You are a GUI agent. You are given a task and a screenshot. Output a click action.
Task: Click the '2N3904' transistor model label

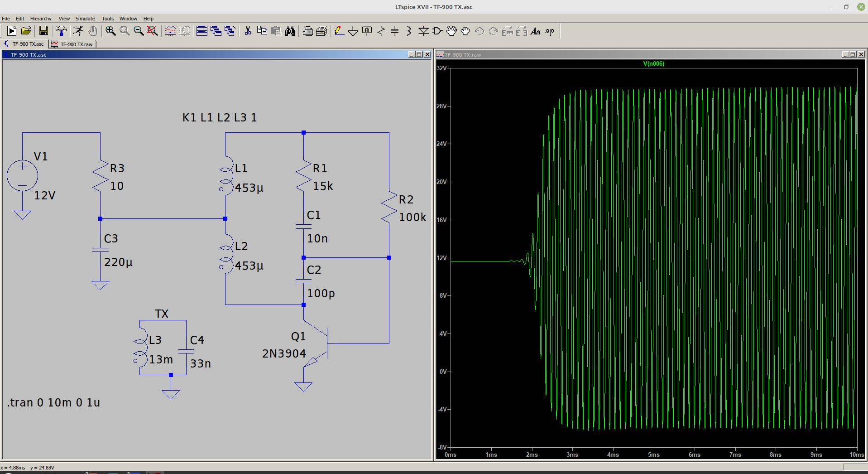[284, 353]
